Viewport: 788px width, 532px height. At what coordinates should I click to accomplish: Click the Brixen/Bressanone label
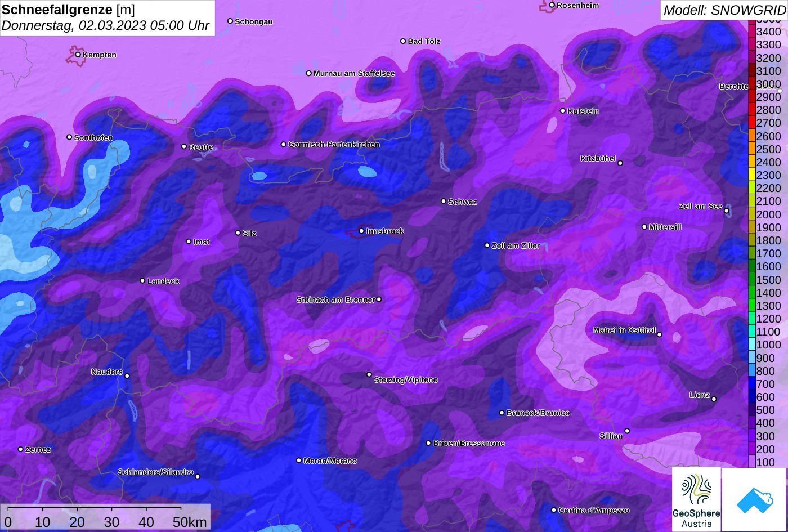pos(469,443)
